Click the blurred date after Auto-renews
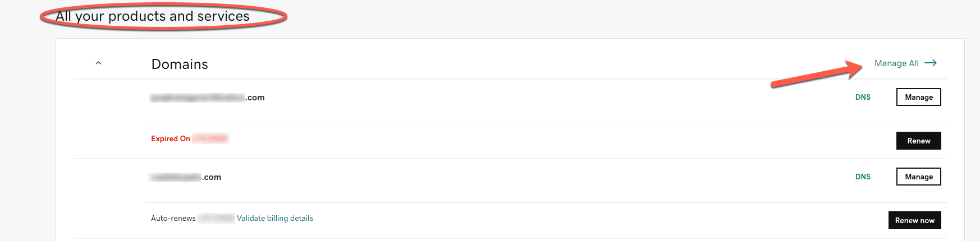980x241 pixels. 216,218
